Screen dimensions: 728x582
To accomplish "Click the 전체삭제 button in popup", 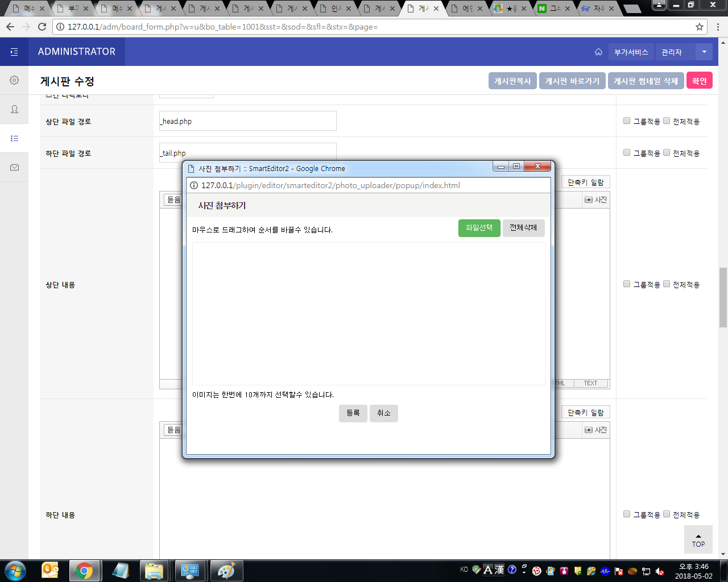I will 524,228.
